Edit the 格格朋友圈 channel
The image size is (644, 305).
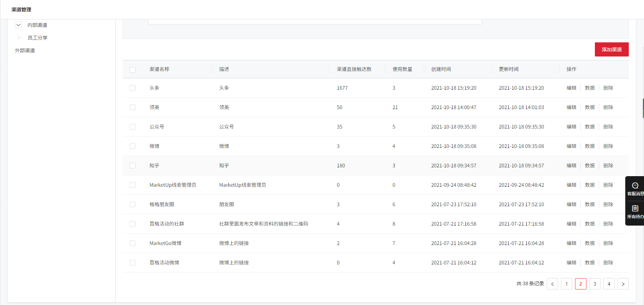coord(572,204)
